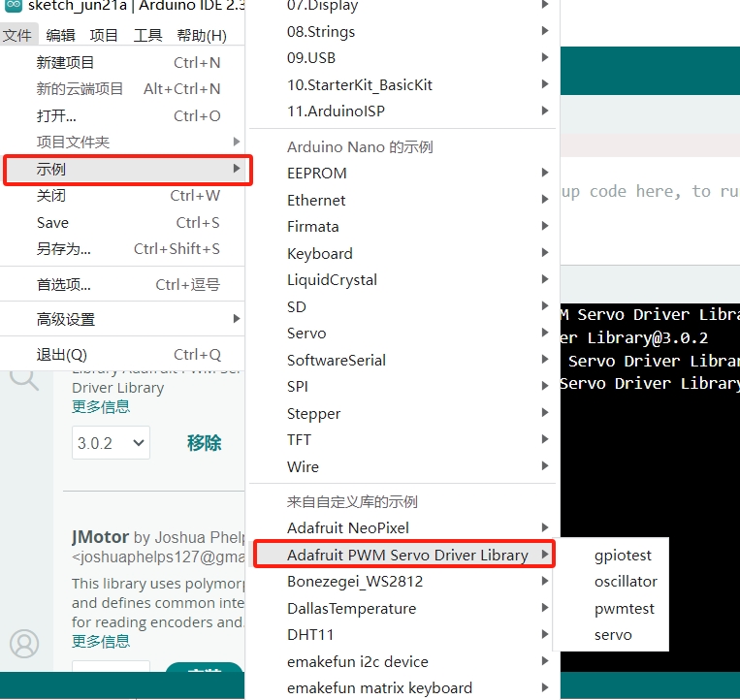Click the user account icon in sidebar
The width and height of the screenshot is (740, 700).
24,644
